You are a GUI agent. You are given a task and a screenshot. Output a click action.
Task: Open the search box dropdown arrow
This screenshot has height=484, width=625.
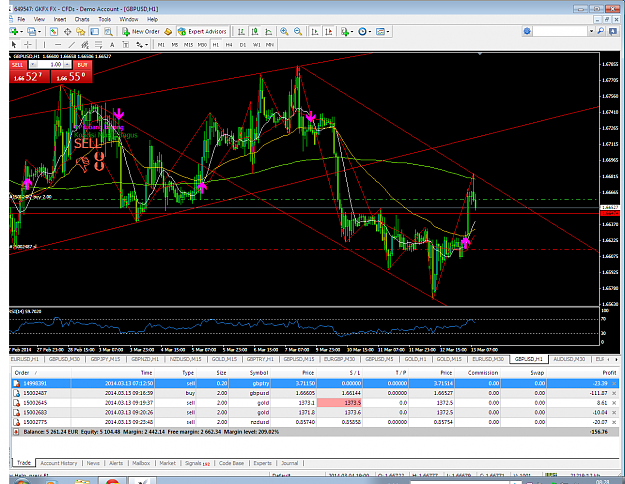591,31
